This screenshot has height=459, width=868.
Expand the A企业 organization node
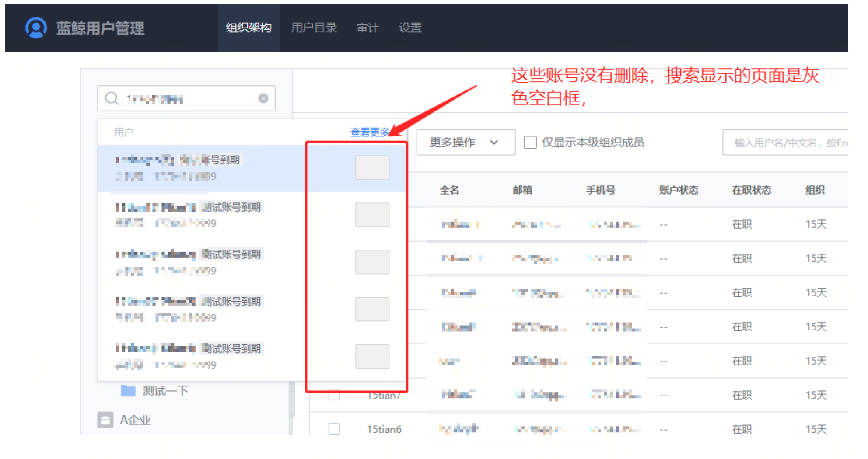coord(136,420)
